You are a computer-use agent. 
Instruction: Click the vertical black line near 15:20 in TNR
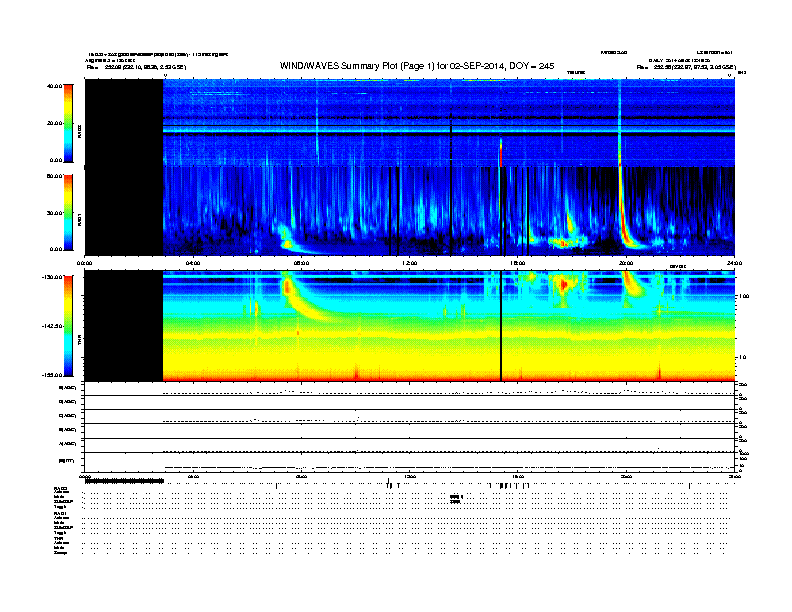pos(501,326)
